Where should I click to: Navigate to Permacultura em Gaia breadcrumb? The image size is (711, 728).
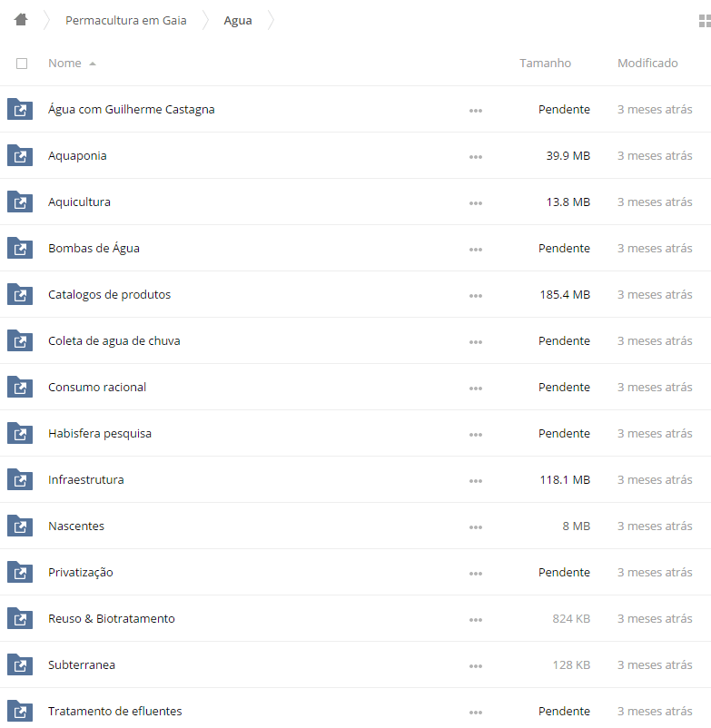tap(126, 21)
